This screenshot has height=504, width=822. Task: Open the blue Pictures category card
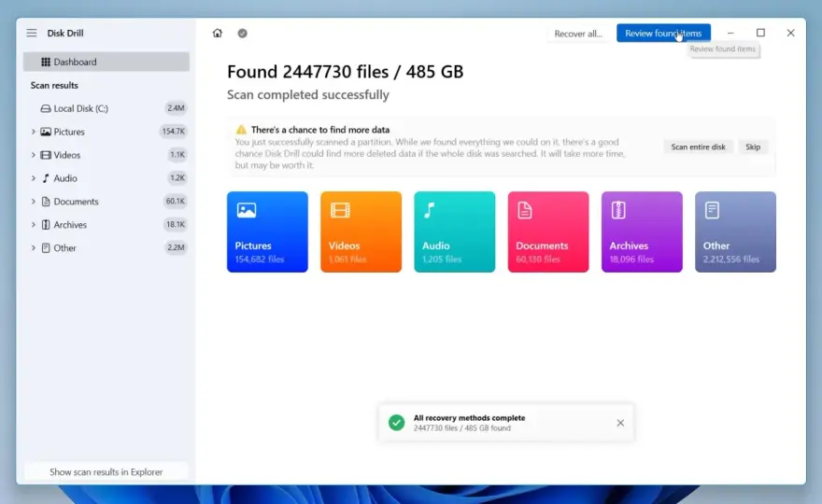pos(267,231)
